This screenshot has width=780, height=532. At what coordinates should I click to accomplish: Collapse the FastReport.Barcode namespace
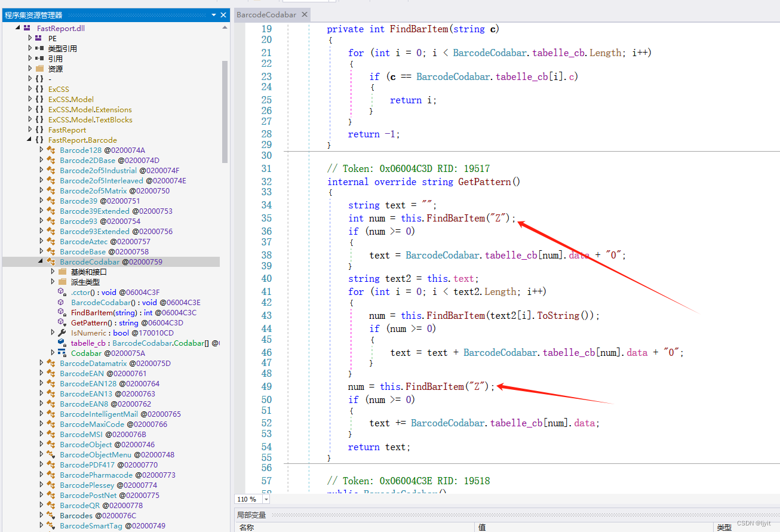30,140
